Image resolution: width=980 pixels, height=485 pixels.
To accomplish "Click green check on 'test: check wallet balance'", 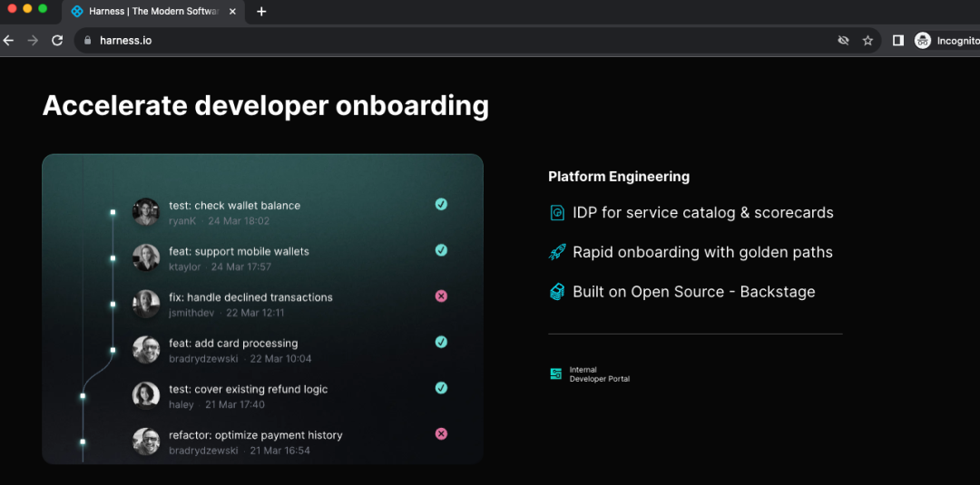I will click(x=441, y=205).
